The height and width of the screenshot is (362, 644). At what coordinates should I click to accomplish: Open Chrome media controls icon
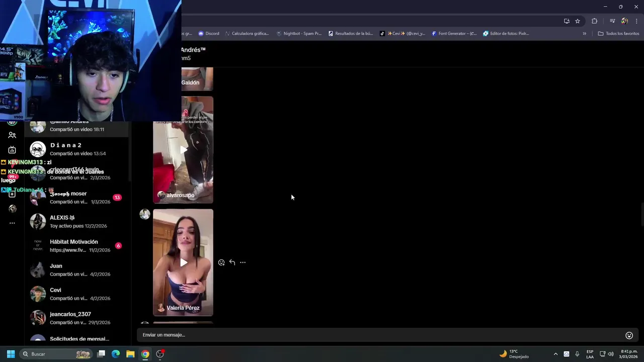coord(612,21)
